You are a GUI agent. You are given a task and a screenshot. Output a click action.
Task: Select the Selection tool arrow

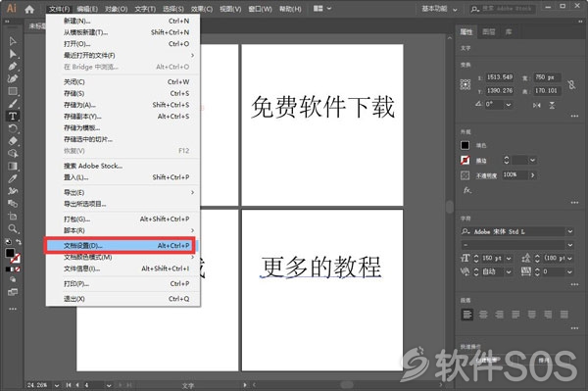13,41
